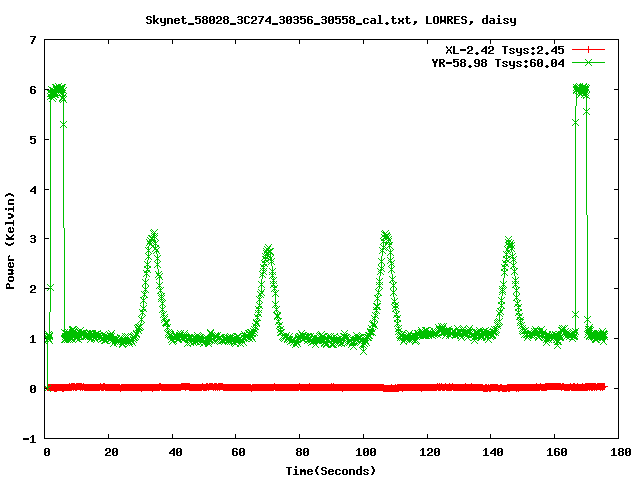Click y-axis tick label 5
Screen dimensions: 640x480
coord(33,140)
